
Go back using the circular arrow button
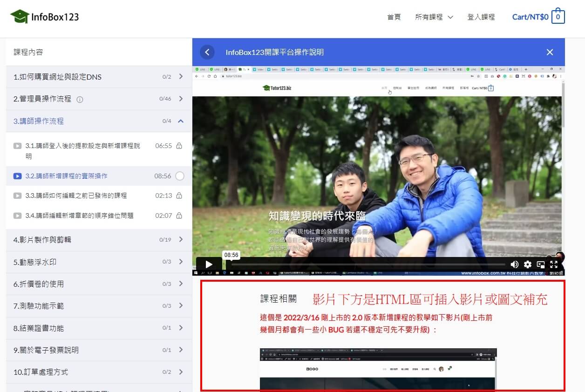pos(207,52)
